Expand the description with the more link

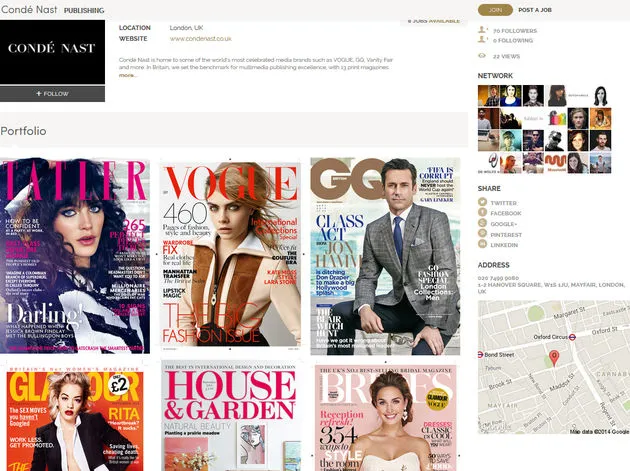click(x=127, y=75)
